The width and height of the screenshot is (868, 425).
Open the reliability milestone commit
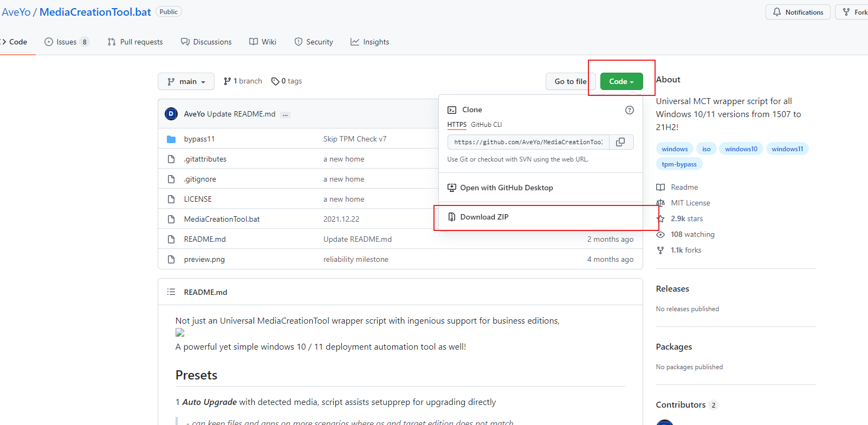coord(356,260)
